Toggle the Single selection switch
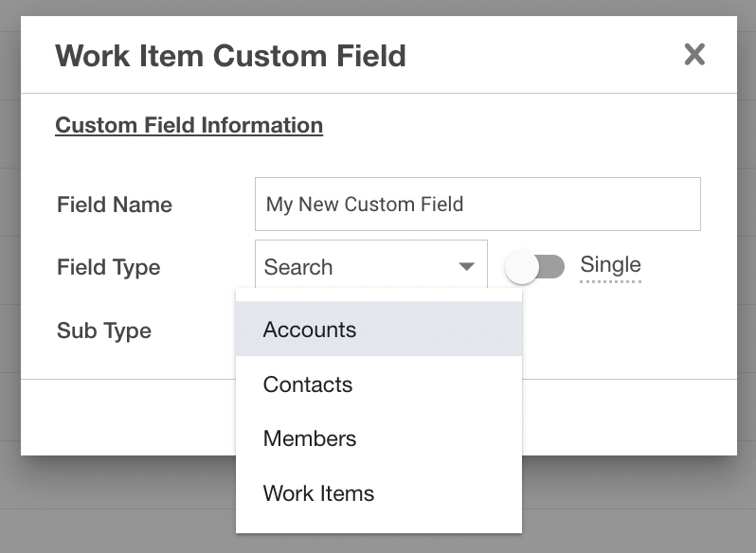Screen dimensions: 756x553 pos(535,267)
